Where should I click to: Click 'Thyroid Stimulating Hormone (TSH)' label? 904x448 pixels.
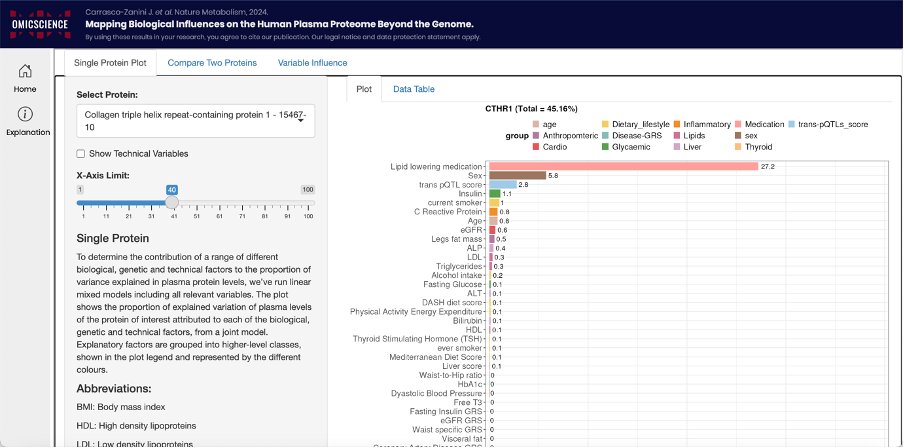(418, 339)
